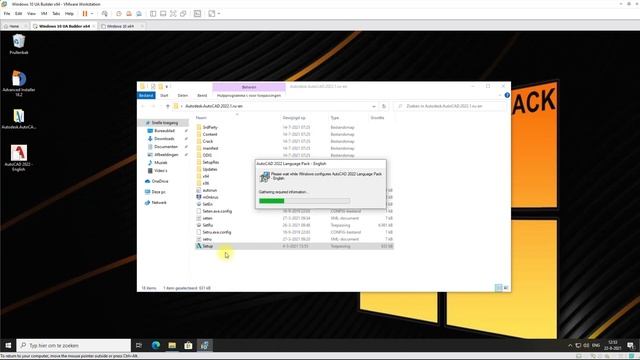Screen dimensions: 640x360
Task: Open the VMware VM menu
Action: (x=44, y=13)
